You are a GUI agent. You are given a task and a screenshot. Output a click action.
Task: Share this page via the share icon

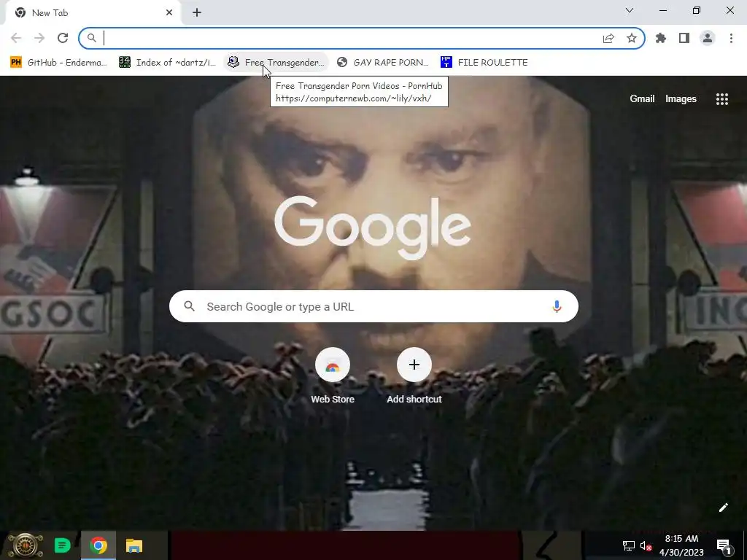608,38
